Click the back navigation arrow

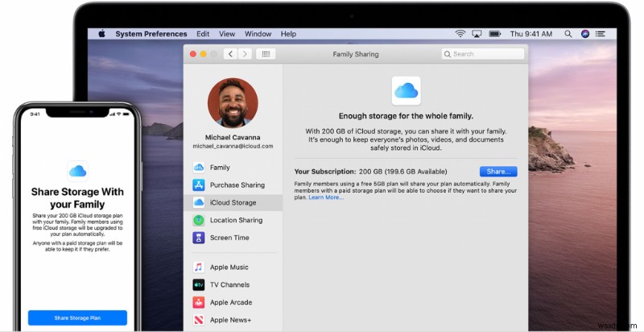click(229, 54)
